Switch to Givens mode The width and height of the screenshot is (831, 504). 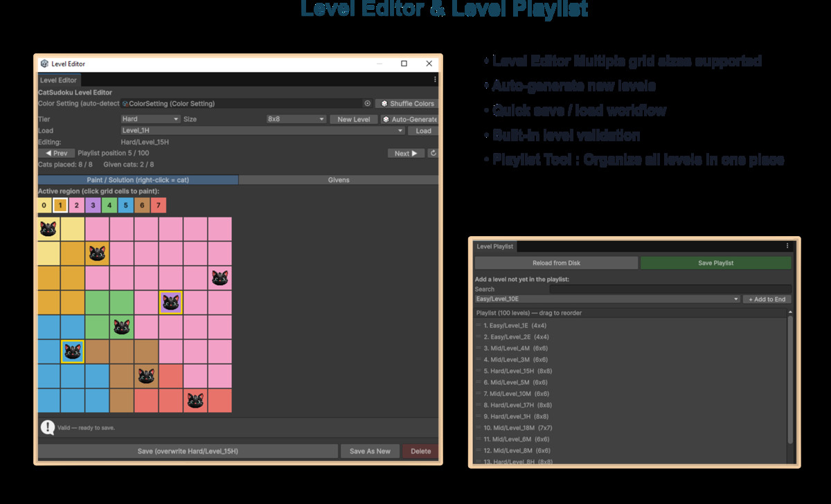[x=339, y=180]
